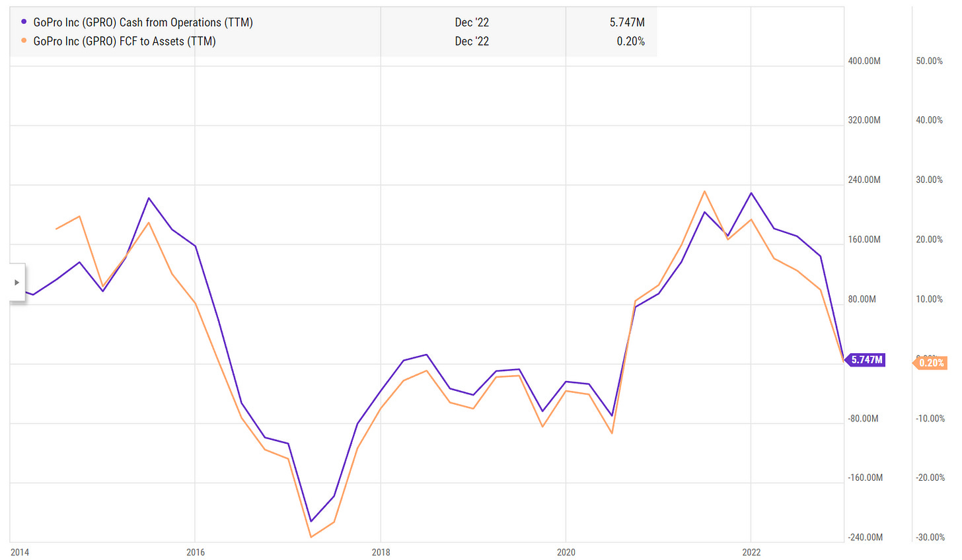Viewport: 962px width, 560px height.
Task: Click the 50.00% axis label
Action: pyautogui.click(x=930, y=61)
